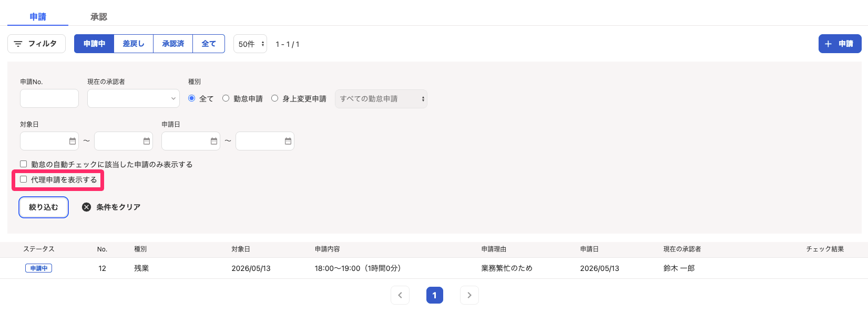Select the 全て status segment
The image size is (868, 312).
click(x=209, y=44)
